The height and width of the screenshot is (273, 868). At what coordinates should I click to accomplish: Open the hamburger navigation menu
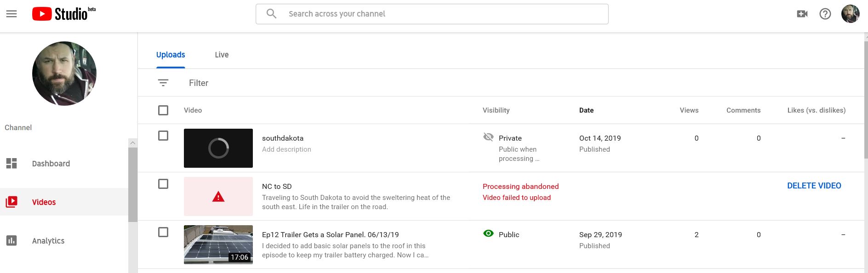click(11, 14)
